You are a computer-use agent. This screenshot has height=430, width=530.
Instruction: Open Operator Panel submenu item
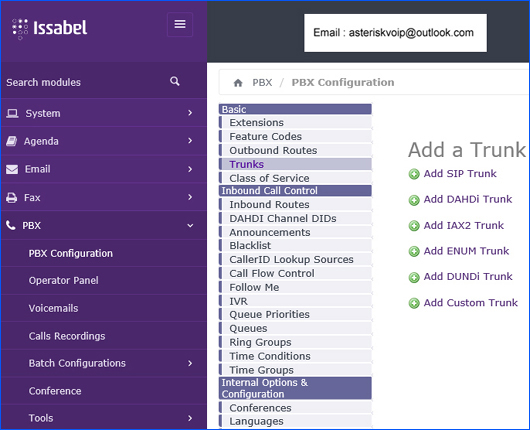pyautogui.click(x=103, y=281)
